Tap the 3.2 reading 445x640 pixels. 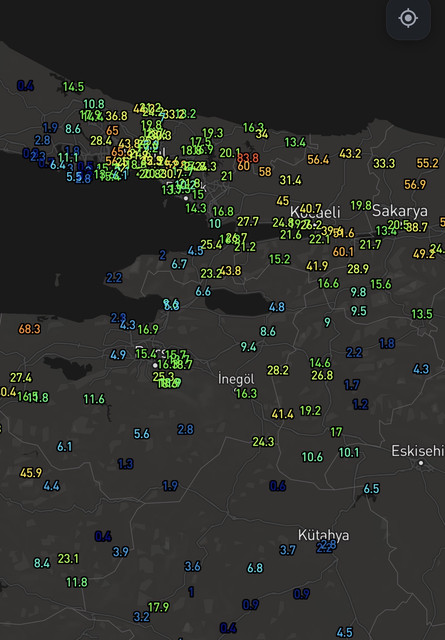(141, 617)
